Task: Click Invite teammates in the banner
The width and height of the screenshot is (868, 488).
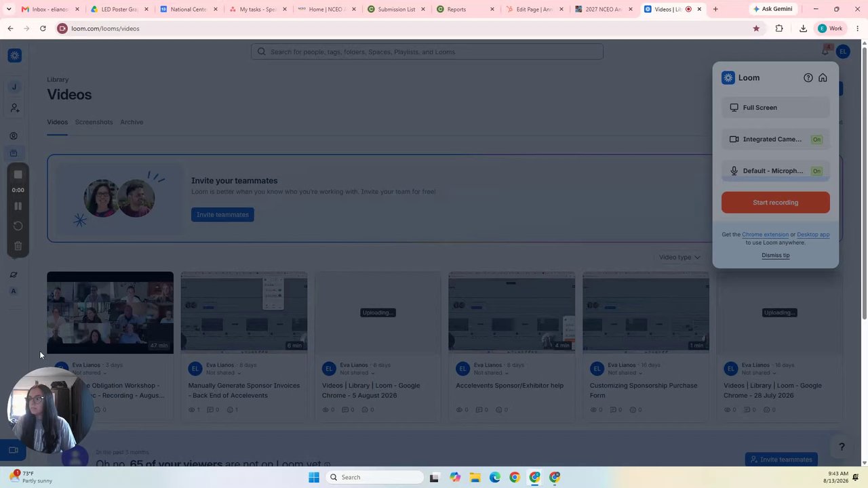Action: [x=222, y=215]
